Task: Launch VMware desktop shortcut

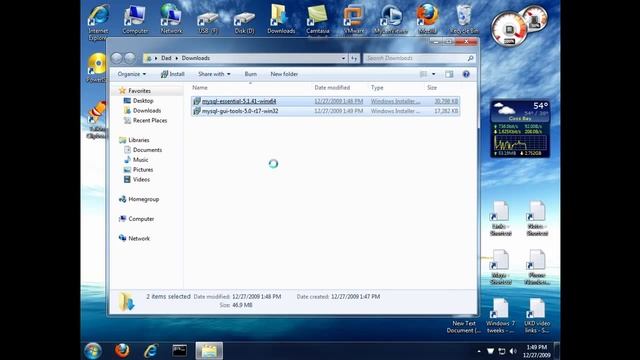Action: click(353, 19)
